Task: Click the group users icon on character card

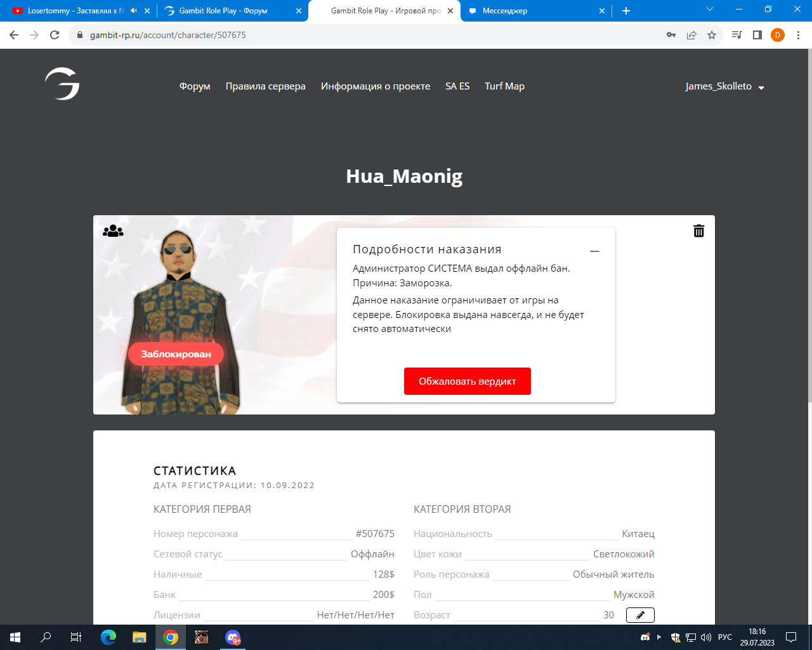Action: [113, 231]
